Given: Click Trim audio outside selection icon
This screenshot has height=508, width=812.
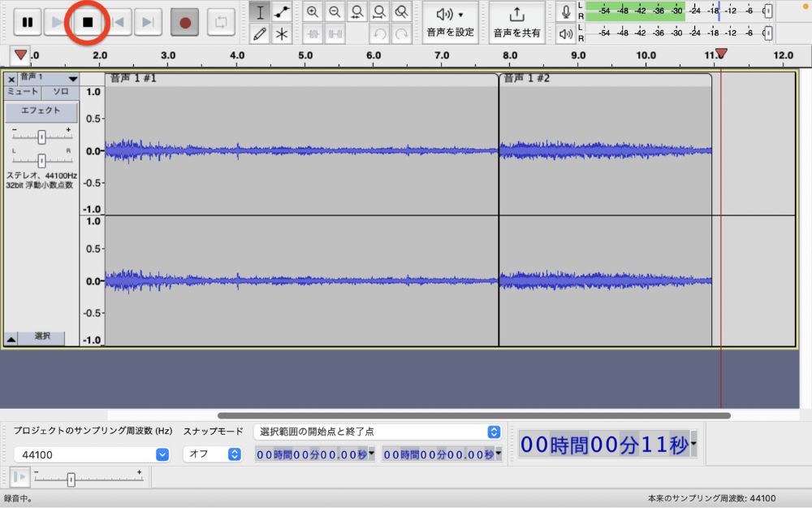Looking at the screenshot, I should tap(313, 34).
